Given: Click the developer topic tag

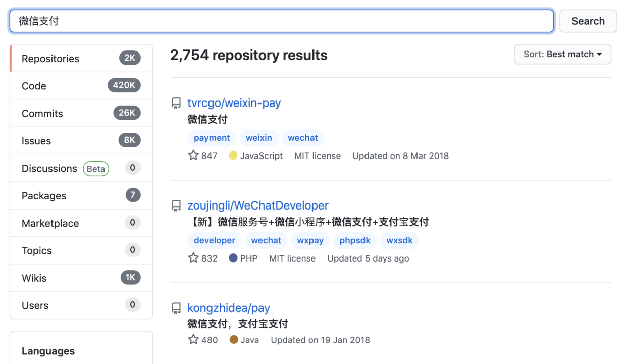Looking at the screenshot, I should point(215,240).
